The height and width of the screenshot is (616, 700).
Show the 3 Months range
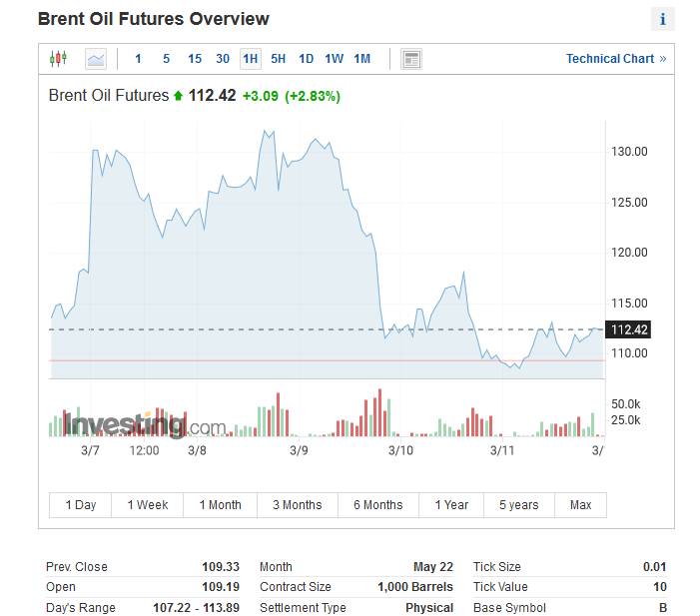point(298,505)
